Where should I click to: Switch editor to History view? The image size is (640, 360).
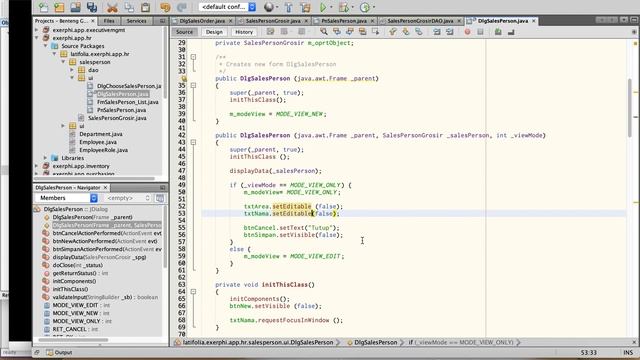coord(244,32)
